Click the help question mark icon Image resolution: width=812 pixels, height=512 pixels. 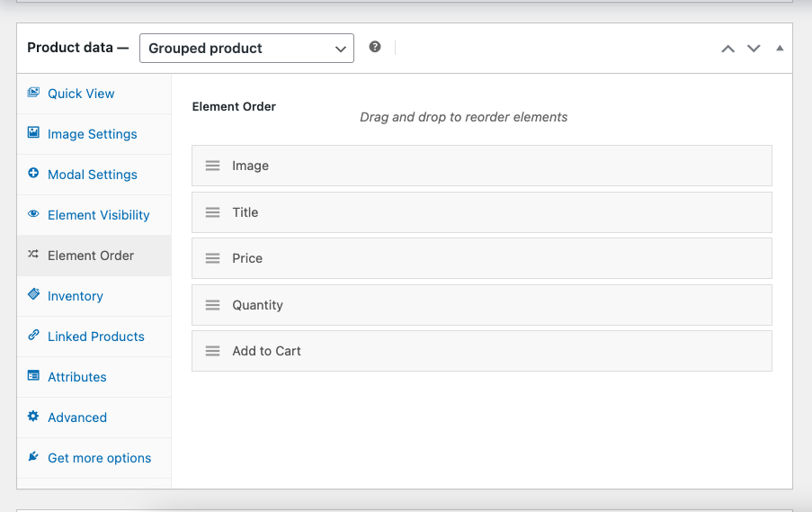click(375, 48)
